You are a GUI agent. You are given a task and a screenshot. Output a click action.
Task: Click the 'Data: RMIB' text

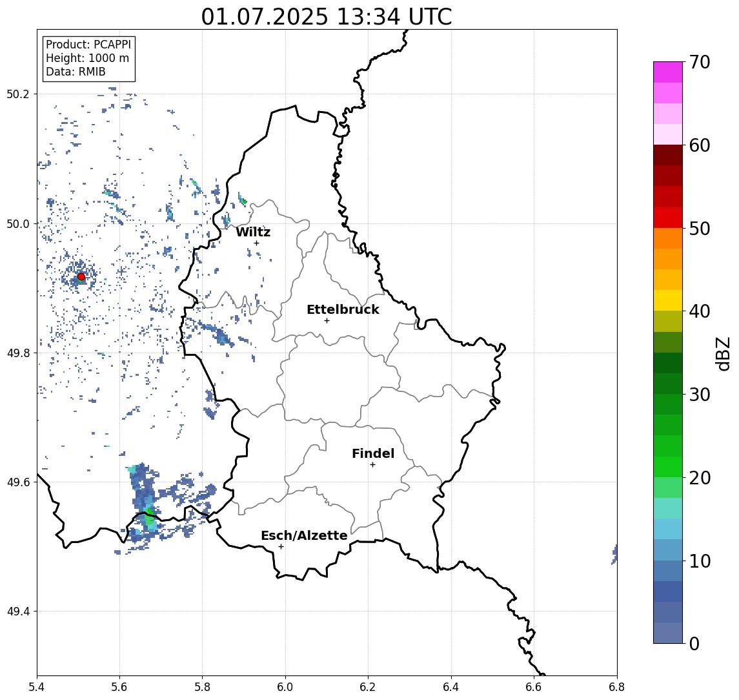click(x=76, y=72)
